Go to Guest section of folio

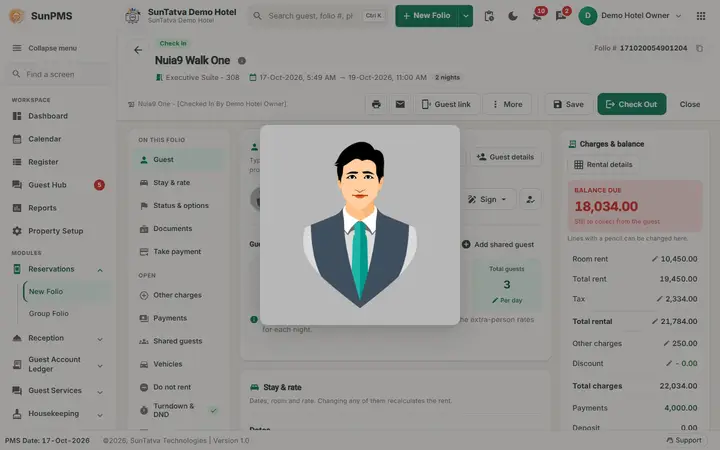pos(180,160)
